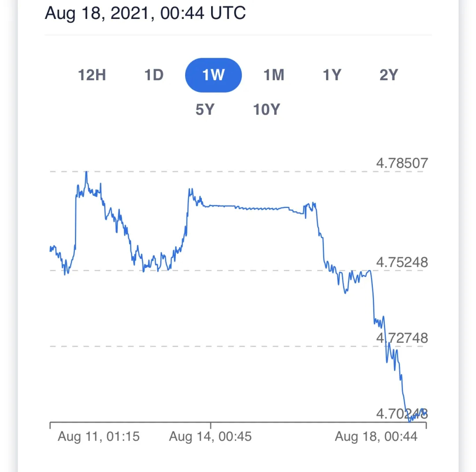
Task: Switch chart to 1D range
Action: tap(154, 75)
